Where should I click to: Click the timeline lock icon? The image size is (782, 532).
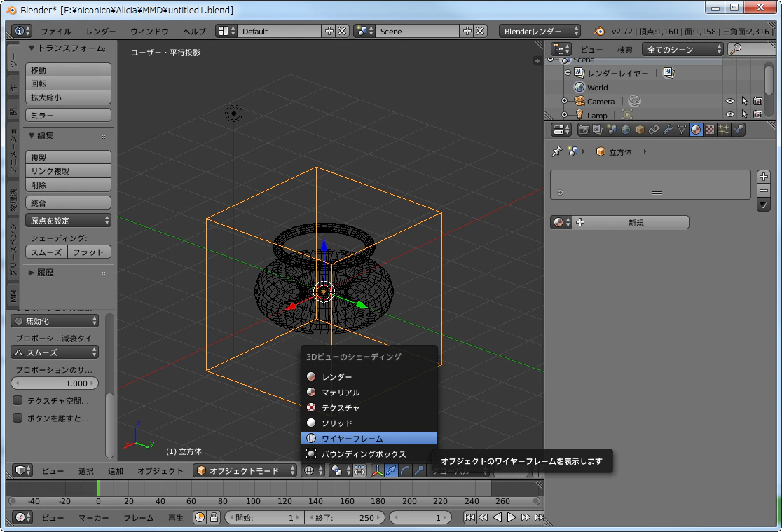pos(214,517)
